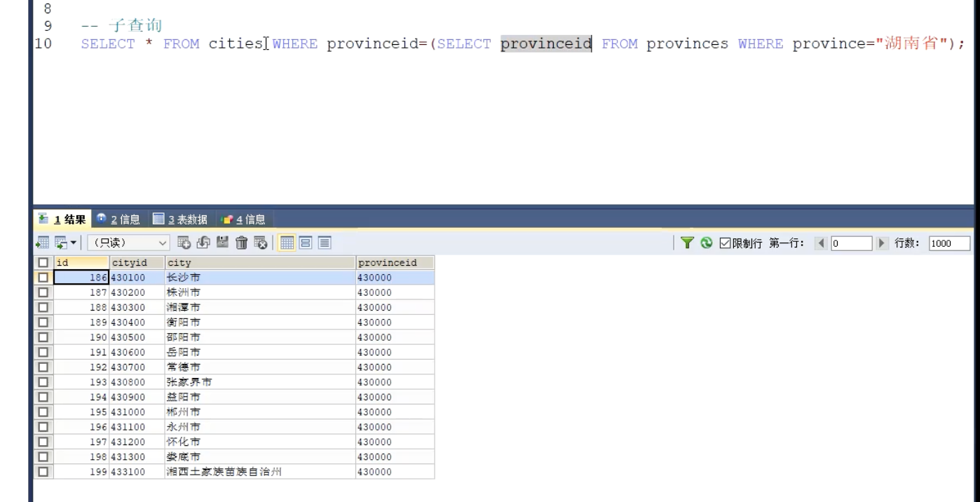Image resolution: width=980 pixels, height=502 pixels.
Task: Switch to the 1 结果 tab
Action: [x=62, y=219]
